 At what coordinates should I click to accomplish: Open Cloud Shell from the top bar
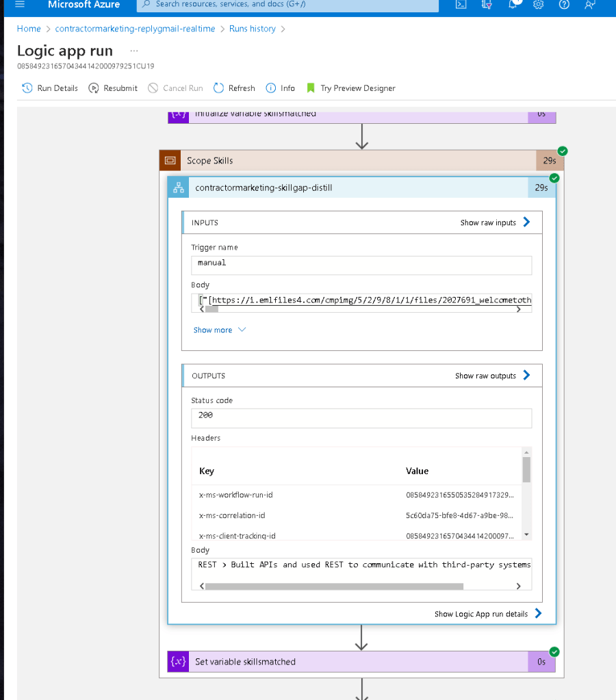coord(461,5)
